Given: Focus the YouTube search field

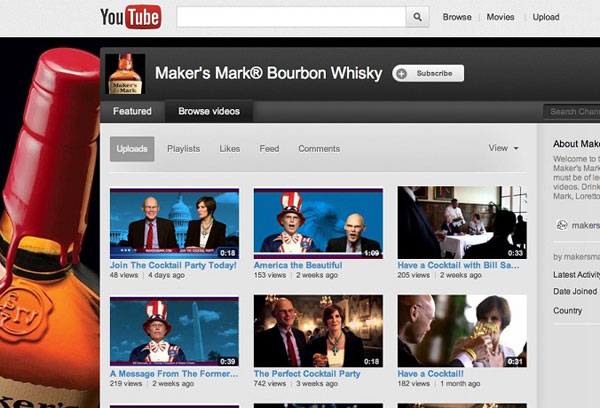Looking at the screenshot, I should pyautogui.click(x=291, y=17).
